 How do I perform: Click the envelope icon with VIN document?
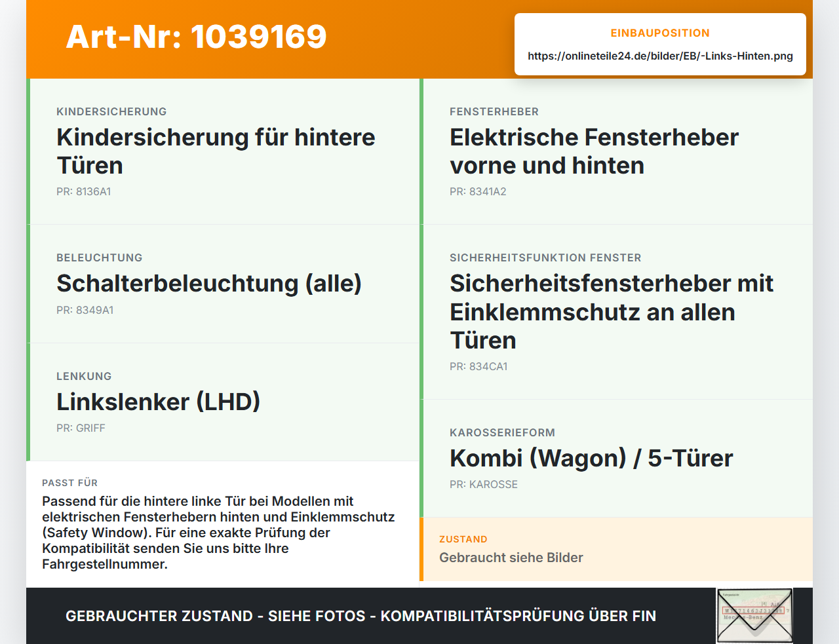[754, 616]
